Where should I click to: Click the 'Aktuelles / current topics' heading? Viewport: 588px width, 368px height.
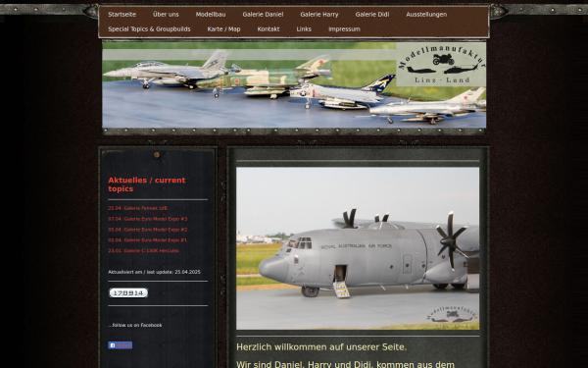click(147, 184)
